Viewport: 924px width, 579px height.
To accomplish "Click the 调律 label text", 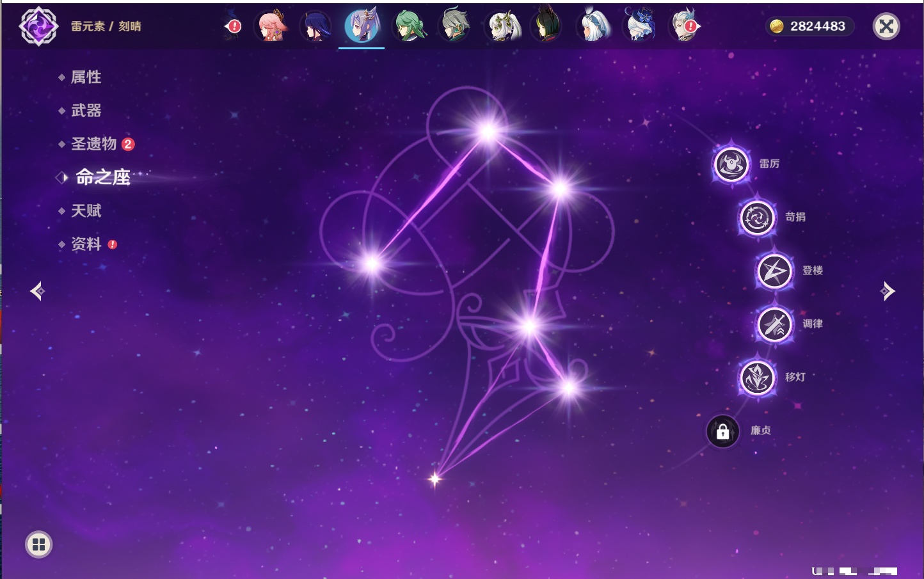I will (x=813, y=324).
